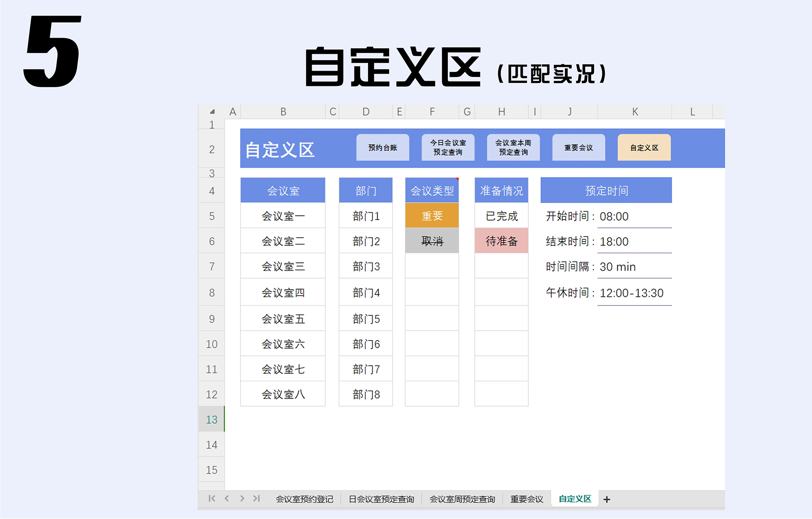The width and height of the screenshot is (812, 519).
Task: Click the add new sheet plus icon
Action: point(607,500)
